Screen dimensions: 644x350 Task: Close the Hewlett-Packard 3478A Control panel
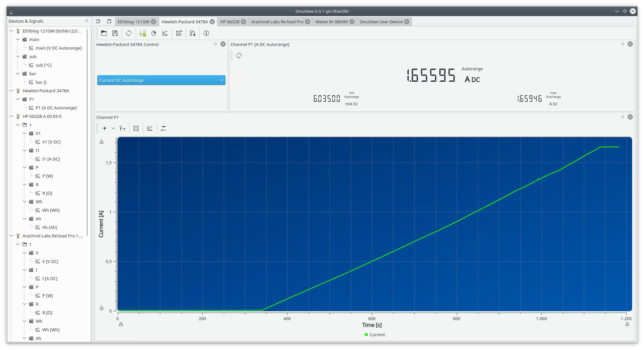coord(223,44)
